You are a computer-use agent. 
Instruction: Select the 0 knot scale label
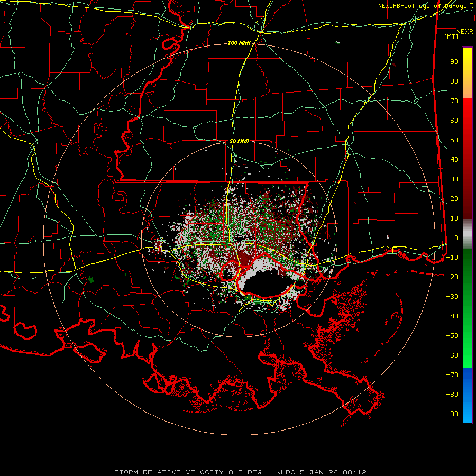pyautogui.click(x=456, y=237)
